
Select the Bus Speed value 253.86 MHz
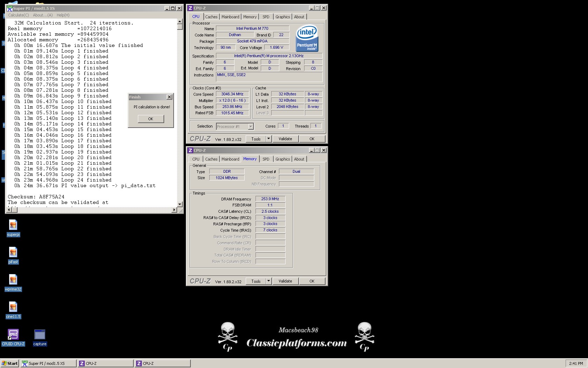(232, 107)
